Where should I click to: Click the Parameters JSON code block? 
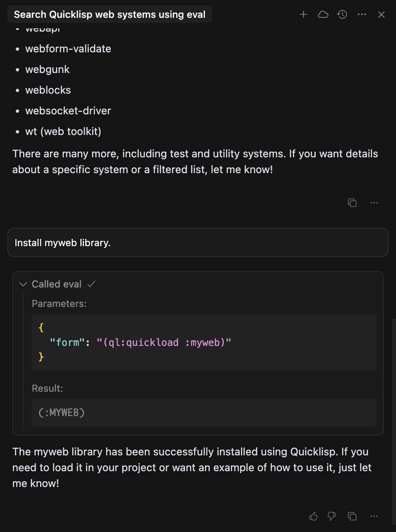coord(204,343)
